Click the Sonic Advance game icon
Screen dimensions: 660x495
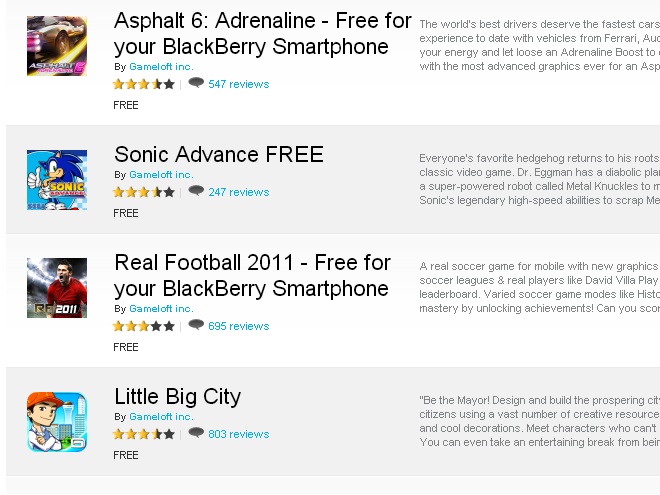56,180
